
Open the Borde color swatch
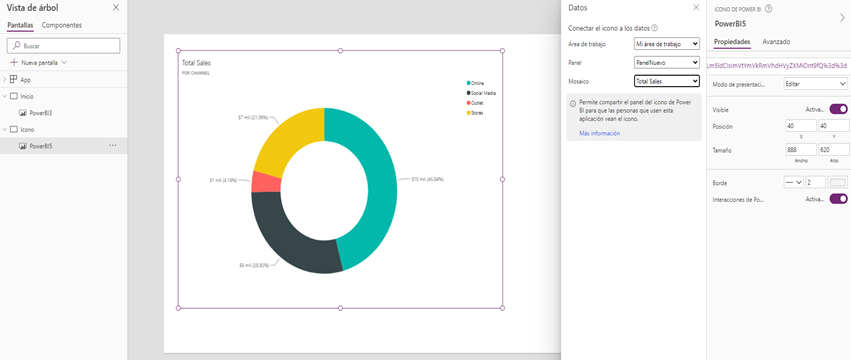coord(838,182)
